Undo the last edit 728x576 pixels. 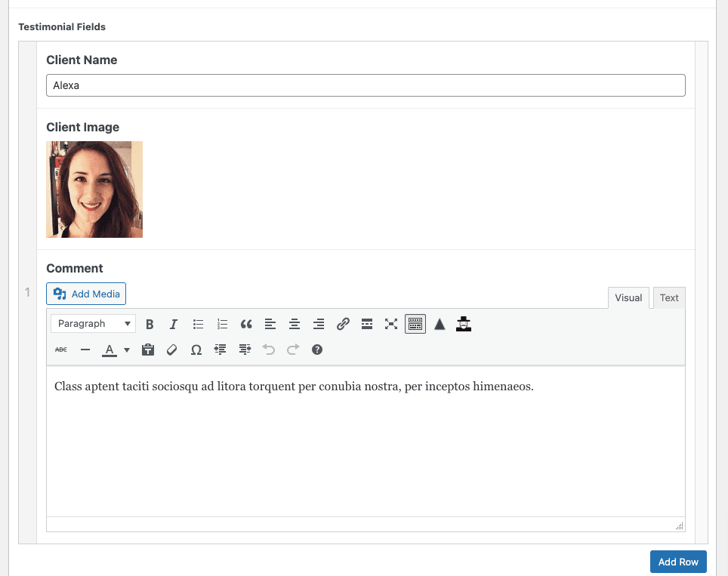(x=269, y=350)
